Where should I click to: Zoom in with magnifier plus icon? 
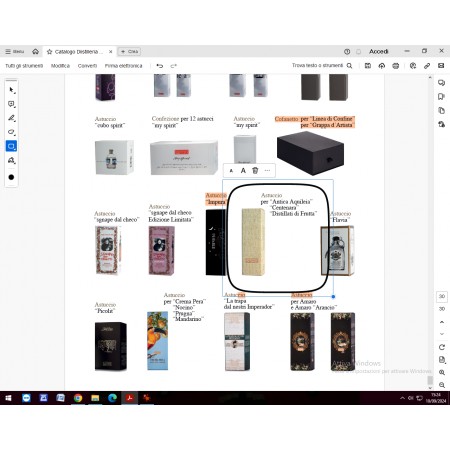[x=442, y=372]
